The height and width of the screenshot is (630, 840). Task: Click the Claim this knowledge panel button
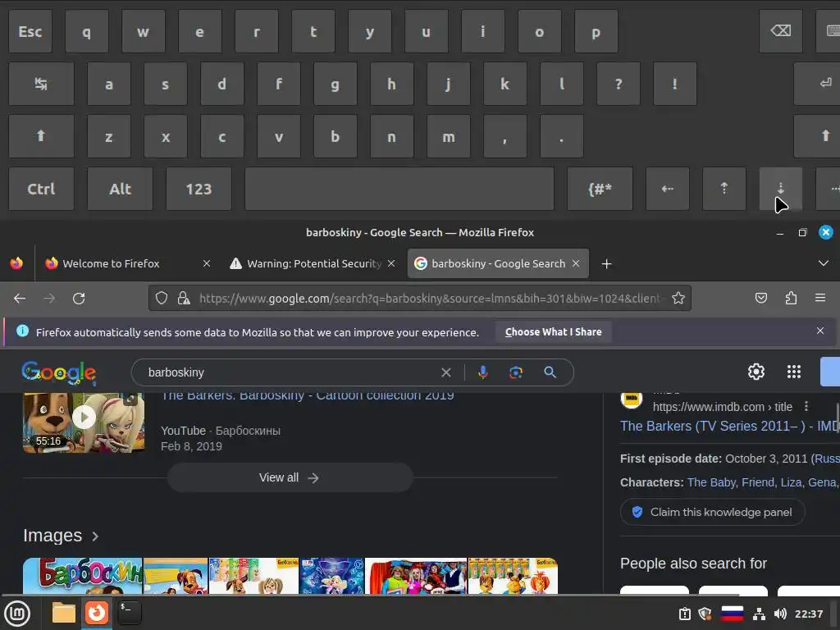pos(713,512)
